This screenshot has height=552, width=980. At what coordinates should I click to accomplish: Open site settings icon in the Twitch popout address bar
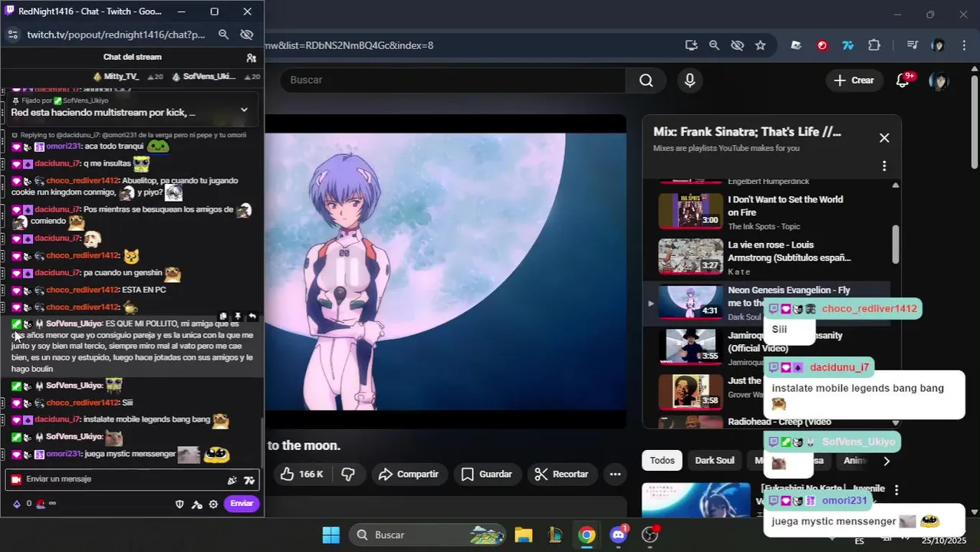pos(12,34)
